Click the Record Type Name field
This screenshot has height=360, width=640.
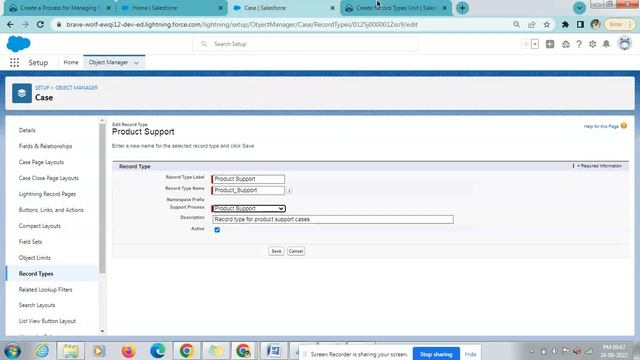pyautogui.click(x=249, y=190)
